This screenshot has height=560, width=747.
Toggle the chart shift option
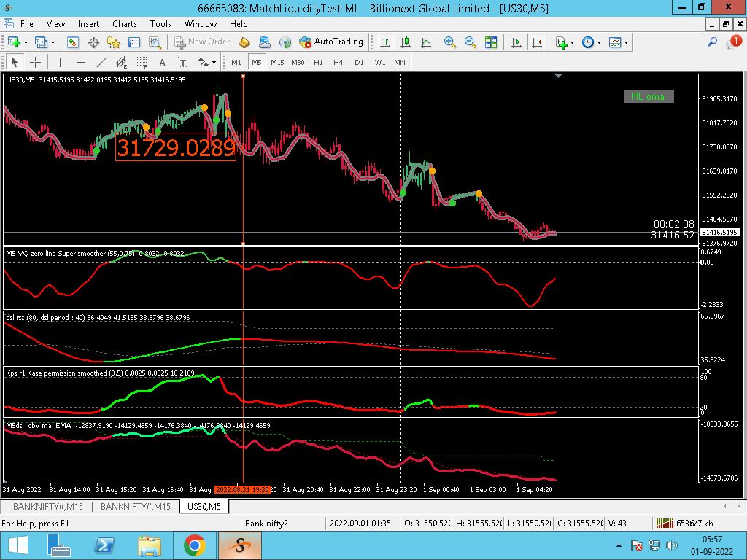click(x=537, y=42)
